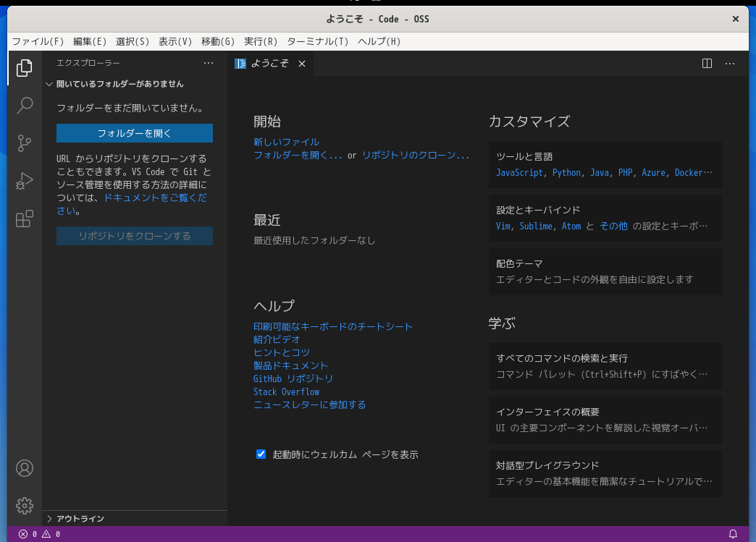Screen dimensions: 756x542
Task: Click the リポジトリをクローンする button
Action: [135, 236]
